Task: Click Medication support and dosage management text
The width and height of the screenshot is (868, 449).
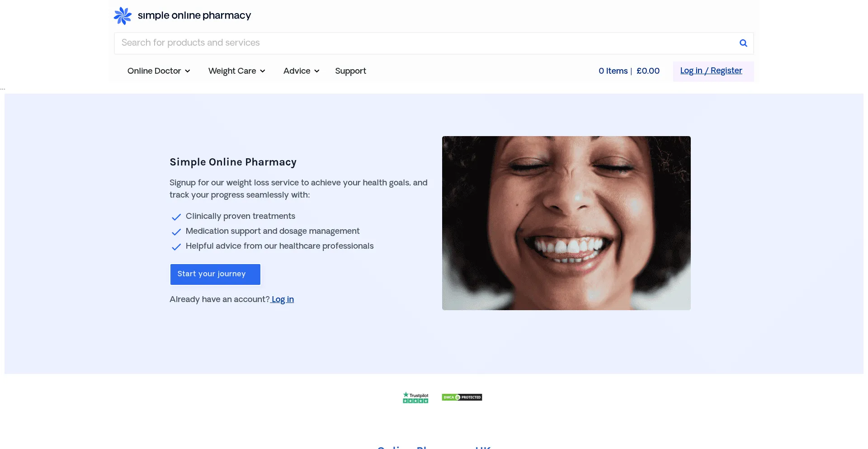Action: (273, 231)
